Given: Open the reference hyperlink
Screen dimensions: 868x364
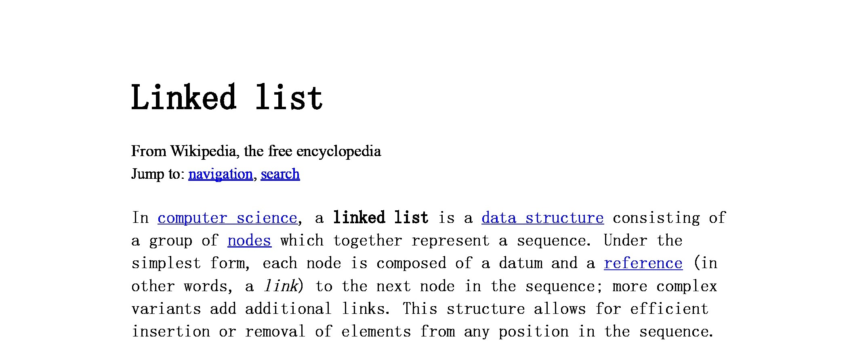Looking at the screenshot, I should point(643,263).
